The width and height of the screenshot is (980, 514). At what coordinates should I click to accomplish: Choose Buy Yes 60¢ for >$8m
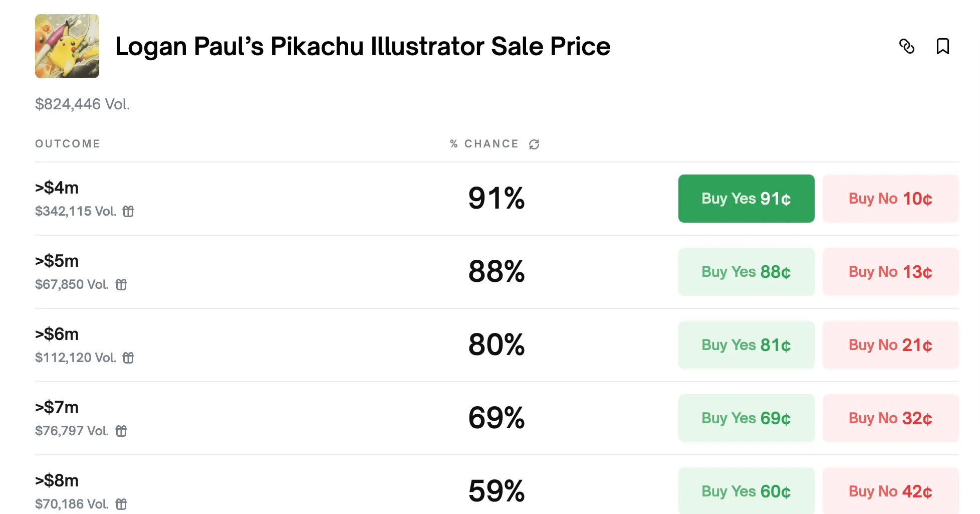click(x=746, y=491)
